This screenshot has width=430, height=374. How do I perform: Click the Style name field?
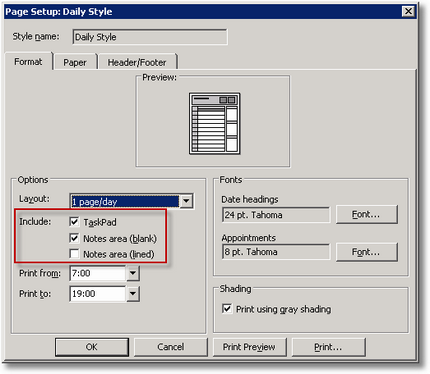point(150,37)
